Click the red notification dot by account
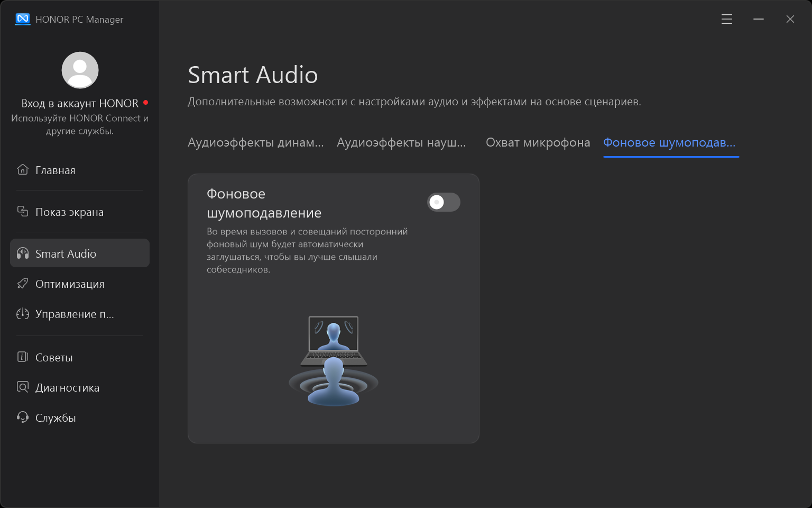 click(145, 102)
